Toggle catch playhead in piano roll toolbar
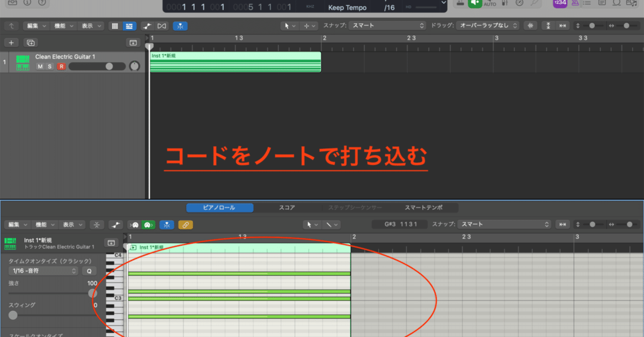644x337 pixels. click(167, 225)
